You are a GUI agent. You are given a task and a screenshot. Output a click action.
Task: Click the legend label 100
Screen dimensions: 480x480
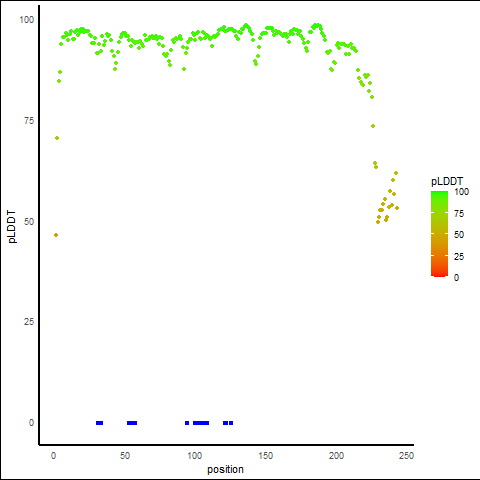coord(461,192)
